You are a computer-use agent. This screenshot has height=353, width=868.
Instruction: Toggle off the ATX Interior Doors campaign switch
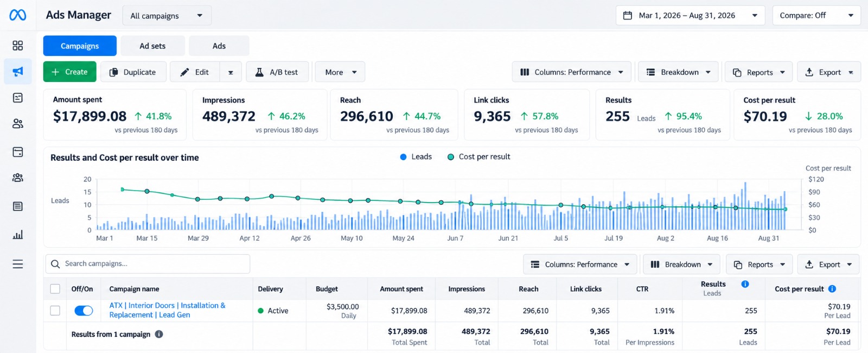[x=84, y=311]
